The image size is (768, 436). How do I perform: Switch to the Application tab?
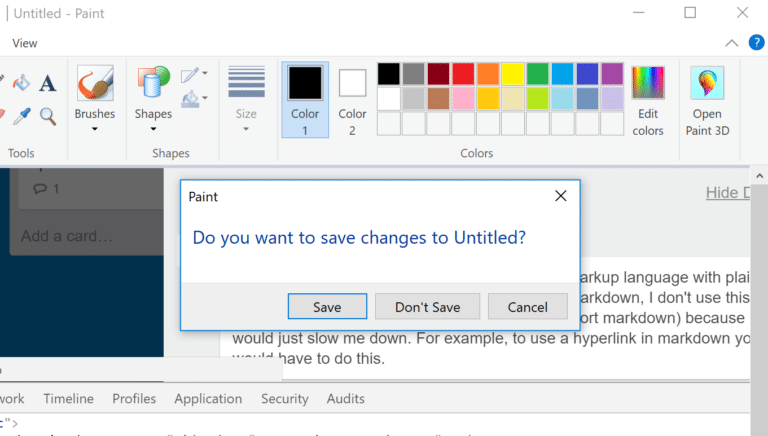coord(208,398)
